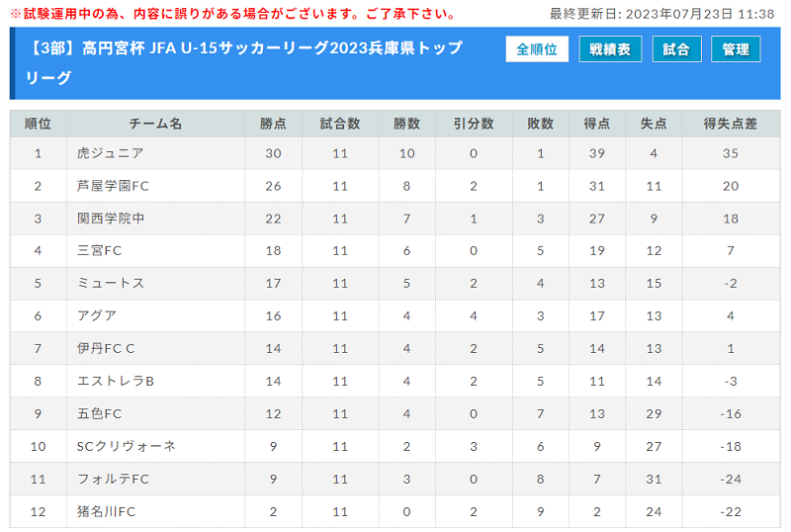Click SCクリヴォーネ team name
Image resolution: width=791 pixels, height=532 pixels.
click(127, 446)
